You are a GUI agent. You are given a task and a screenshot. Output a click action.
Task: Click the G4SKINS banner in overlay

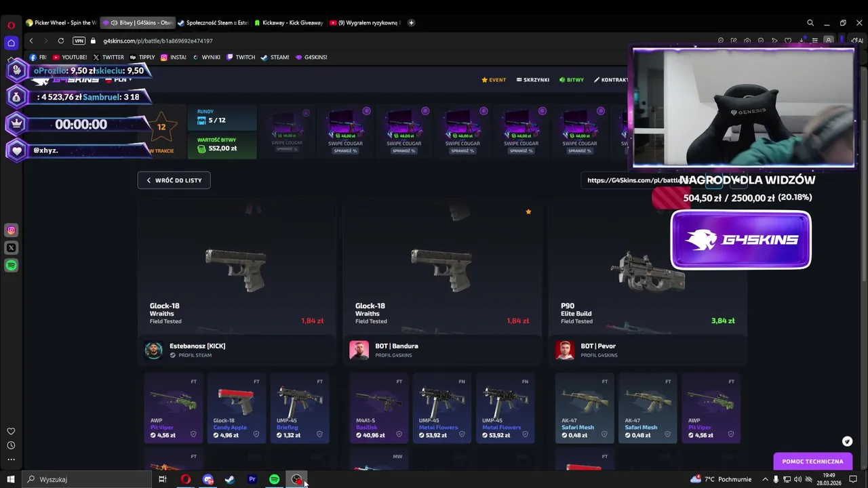[741, 240]
